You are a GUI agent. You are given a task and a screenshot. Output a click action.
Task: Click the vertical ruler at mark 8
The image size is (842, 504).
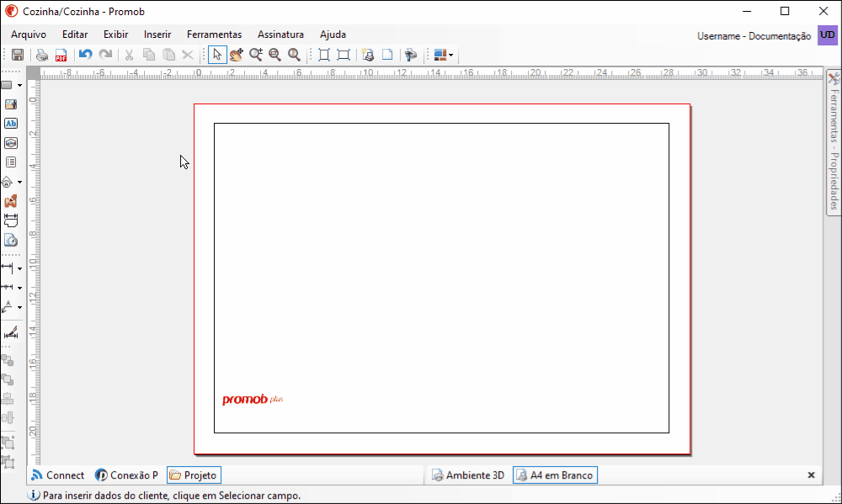[34, 233]
